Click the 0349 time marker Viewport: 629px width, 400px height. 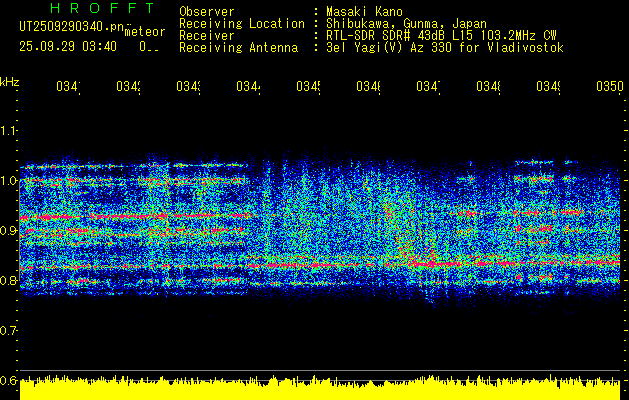(549, 87)
